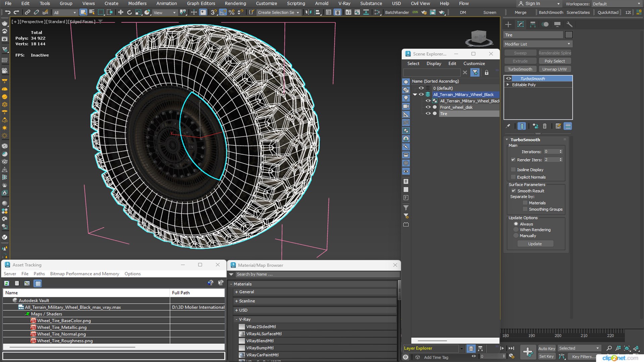Select the Move tool icon
Viewport: 644px width, 362px height.
click(120, 12)
